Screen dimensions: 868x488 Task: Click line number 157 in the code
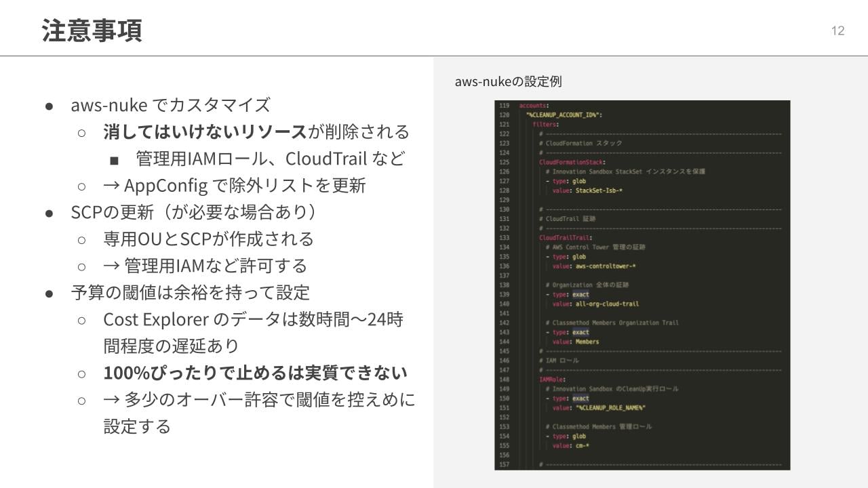pos(504,464)
